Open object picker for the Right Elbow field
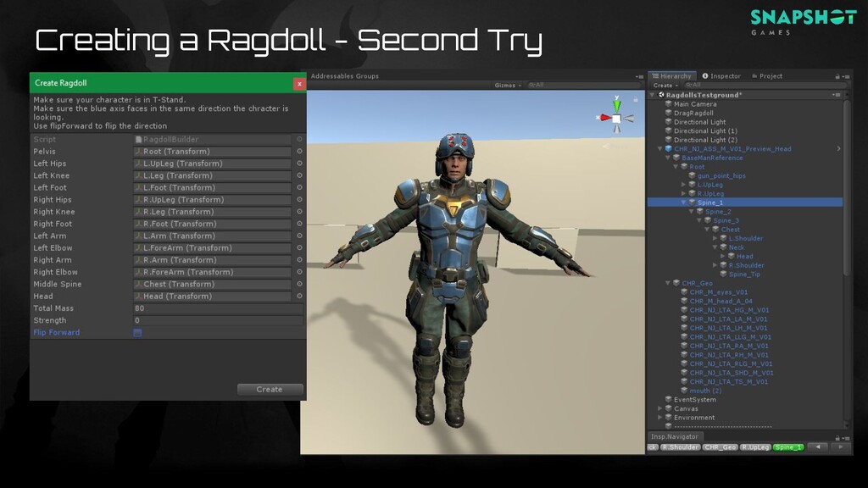The height and width of the screenshot is (488, 868). point(299,272)
